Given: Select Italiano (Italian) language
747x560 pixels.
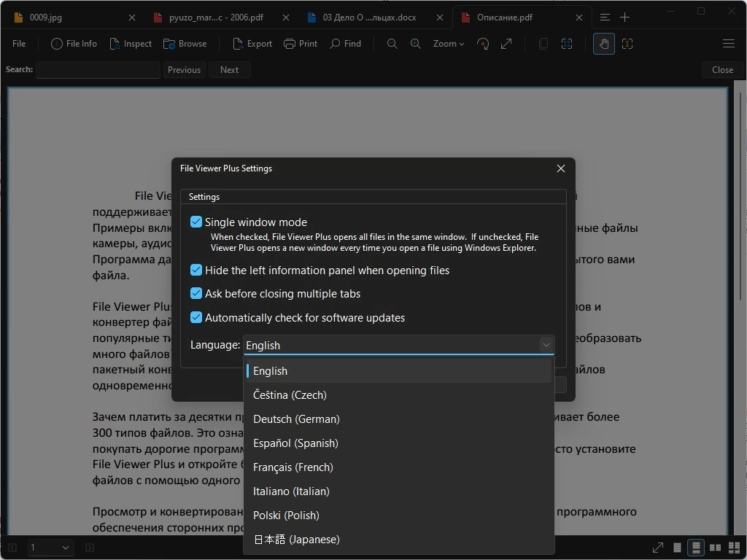Looking at the screenshot, I should pyautogui.click(x=399, y=491).
